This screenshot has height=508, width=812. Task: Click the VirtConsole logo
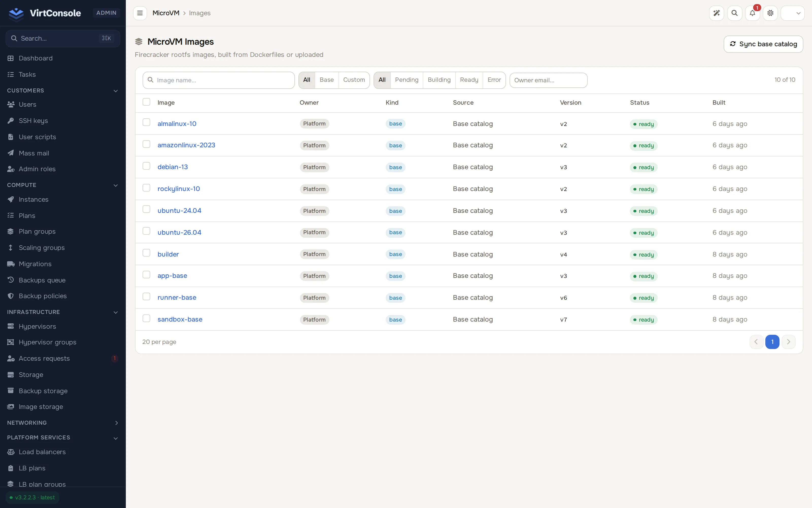click(x=45, y=13)
